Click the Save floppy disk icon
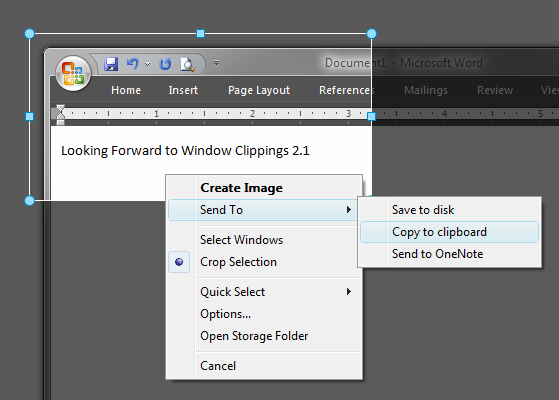Viewport: 559px width, 400px height. (x=111, y=64)
